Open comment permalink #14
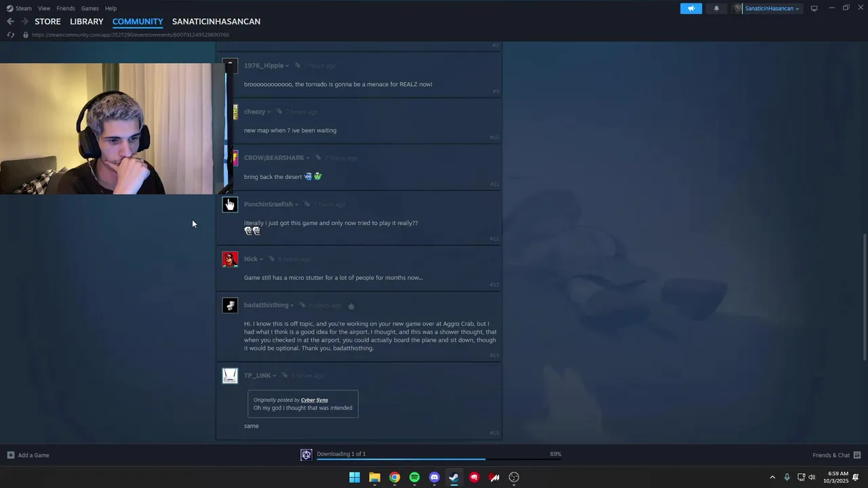Viewport: 868px width, 488px height. [494, 355]
